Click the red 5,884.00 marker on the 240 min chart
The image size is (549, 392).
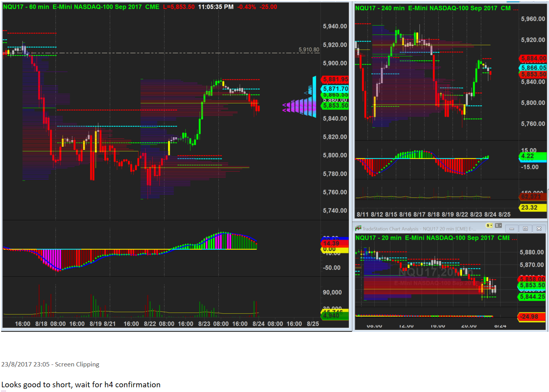(533, 59)
